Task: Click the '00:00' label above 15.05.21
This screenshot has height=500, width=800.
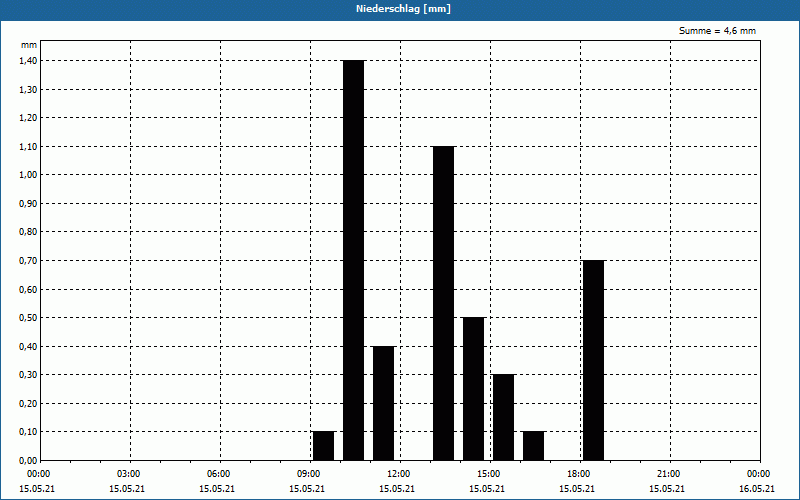Action: point(39,474)
